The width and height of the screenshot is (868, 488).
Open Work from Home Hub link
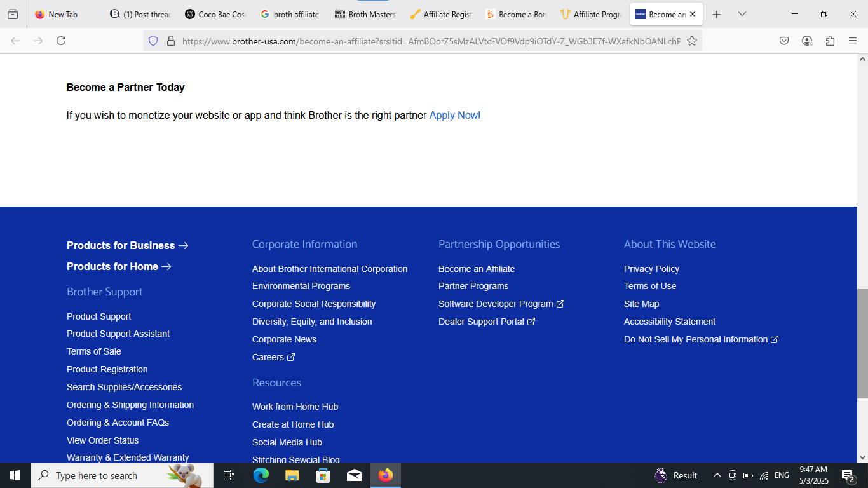[295, 407]
